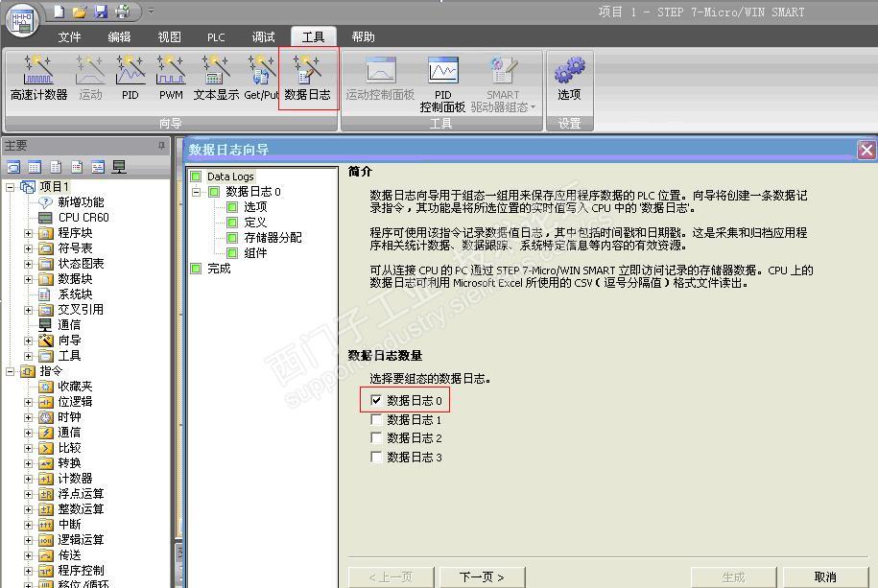Check the 数据日志 2 checkbox
Screen dimensions: 878x588
point(376,438)
